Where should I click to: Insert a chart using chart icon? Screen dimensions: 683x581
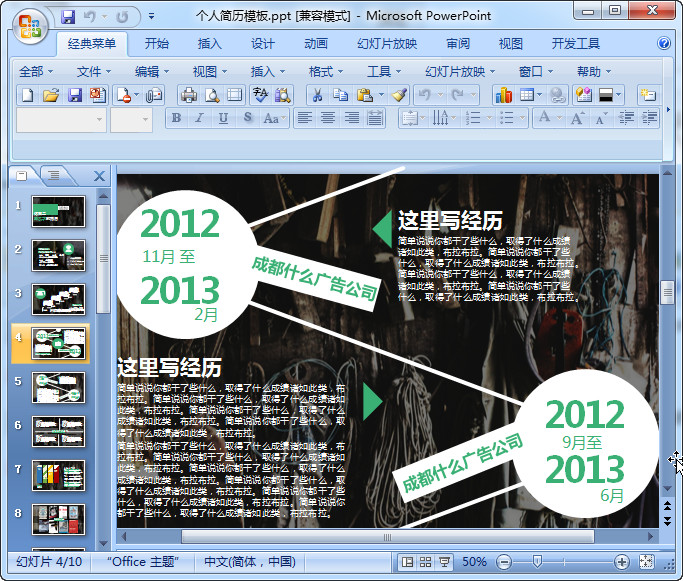[x=503, y=95]
